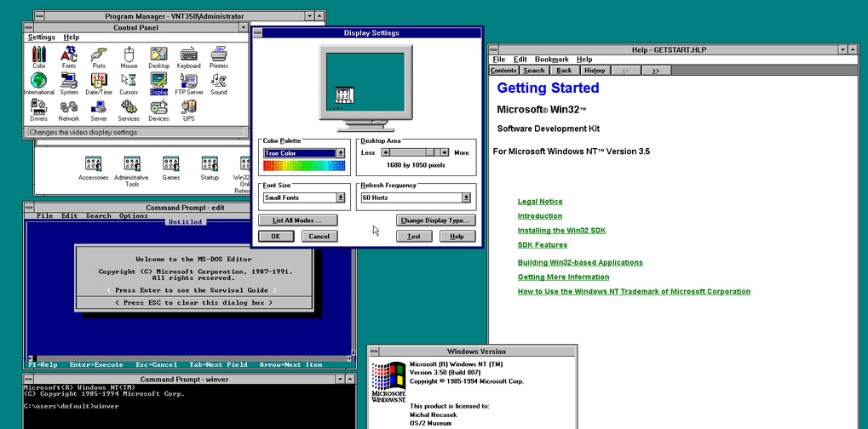The height and width of the screenshot is (429, 868).
Task: Click Cancel in Display Settings
Action: (x=319, y=236)
